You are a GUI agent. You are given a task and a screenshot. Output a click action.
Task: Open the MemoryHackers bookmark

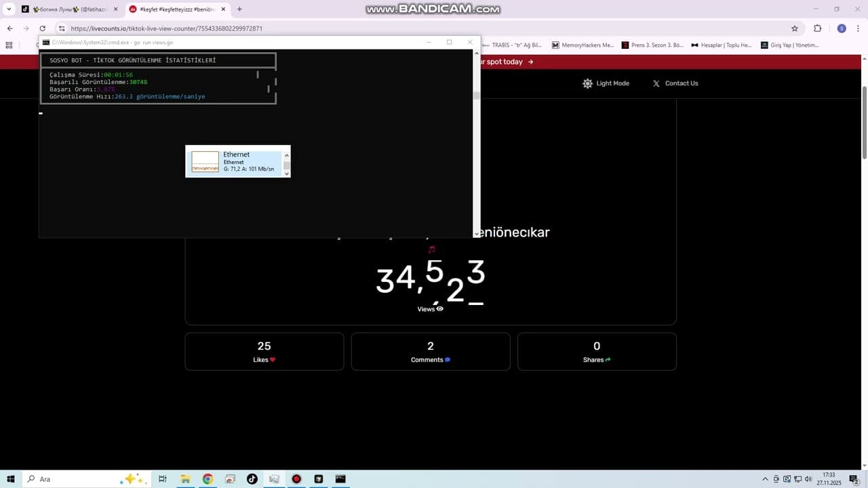click(582, 45)
